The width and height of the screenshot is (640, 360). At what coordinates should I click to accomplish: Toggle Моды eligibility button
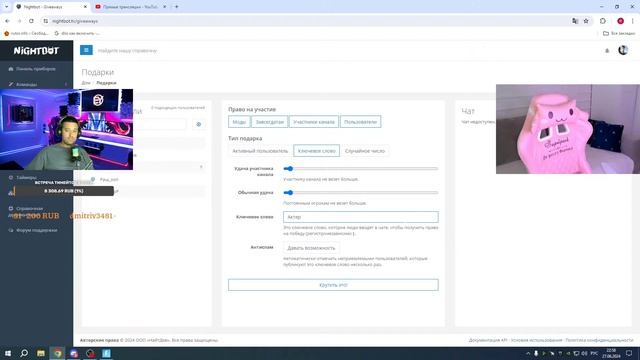pyautogui.click(x=239, y=122)
